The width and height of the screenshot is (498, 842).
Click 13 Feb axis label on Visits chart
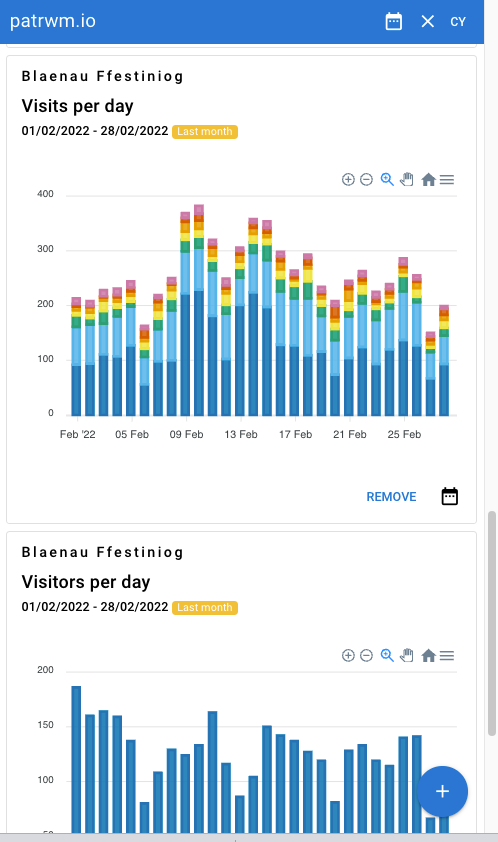pos(241,434)
